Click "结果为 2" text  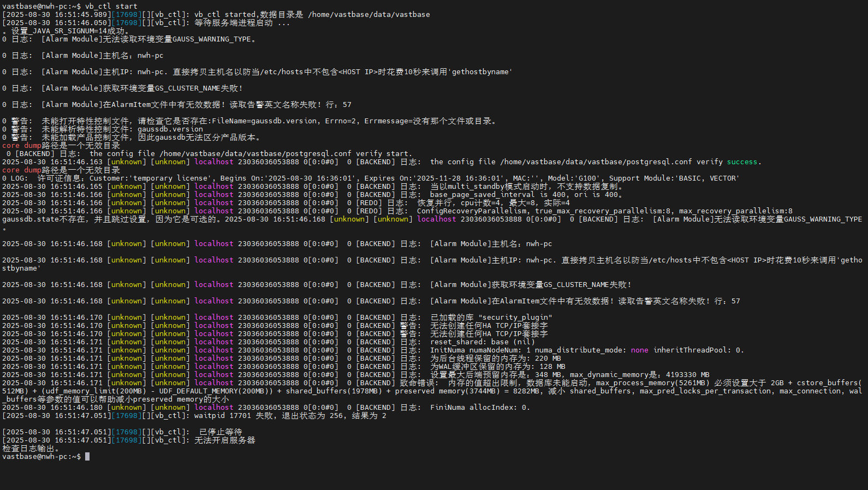coord(369,416)
